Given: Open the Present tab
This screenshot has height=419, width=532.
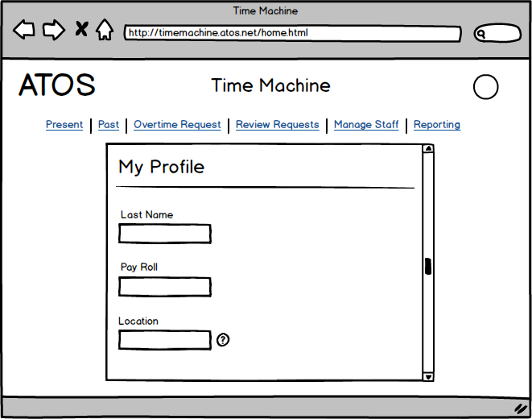Looking at the screenshot, I should point(64,125).
